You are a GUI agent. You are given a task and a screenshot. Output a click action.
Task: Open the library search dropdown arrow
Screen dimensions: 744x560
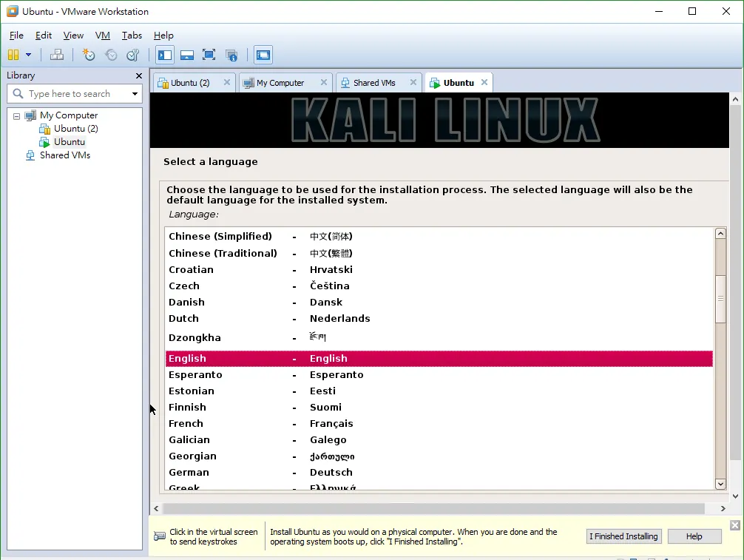pos(135,93)
